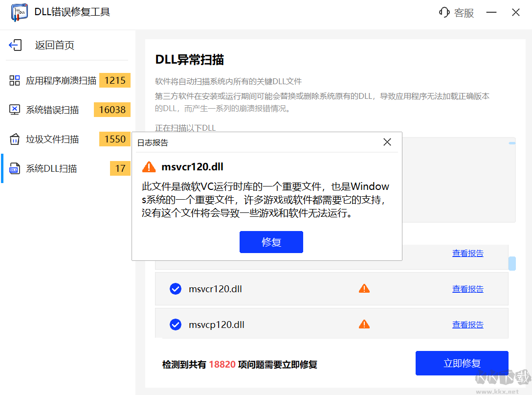532x395 pixels.
Task: Switch to 系统错误扫描 in the sidebar
Action: [x=52, y=110]
